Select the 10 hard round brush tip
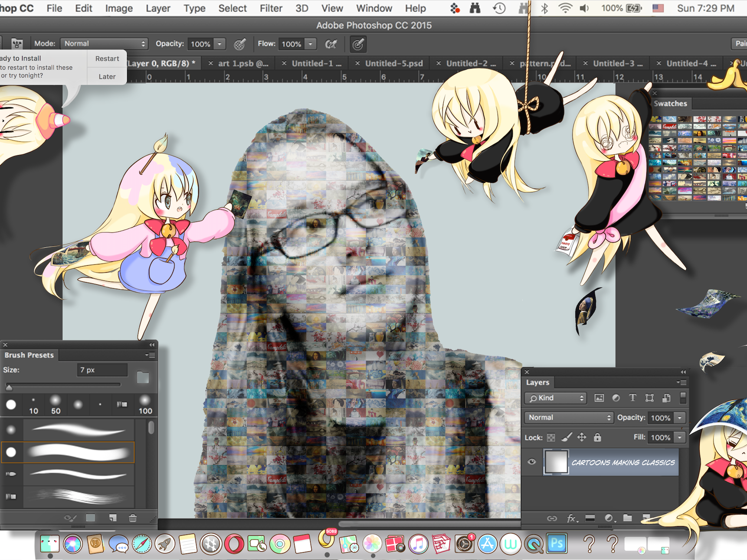Viewport: 747px width, 560px height. [x=33, y=404]
